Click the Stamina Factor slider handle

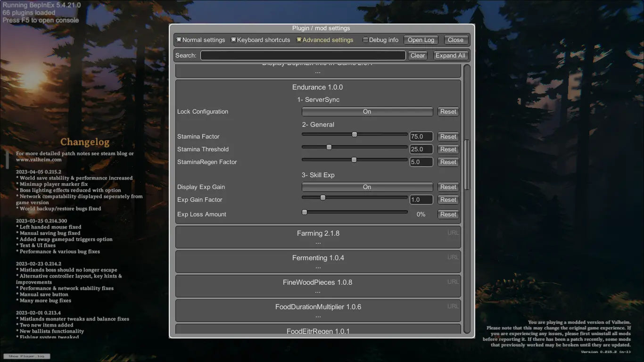point(355,134)
